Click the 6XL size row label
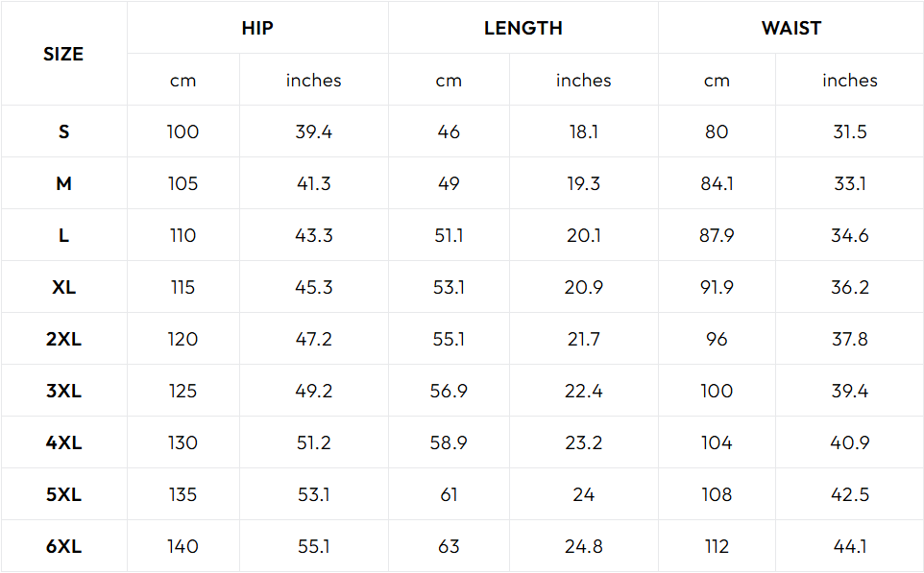The image size is (924, 573). click(63, 546)
